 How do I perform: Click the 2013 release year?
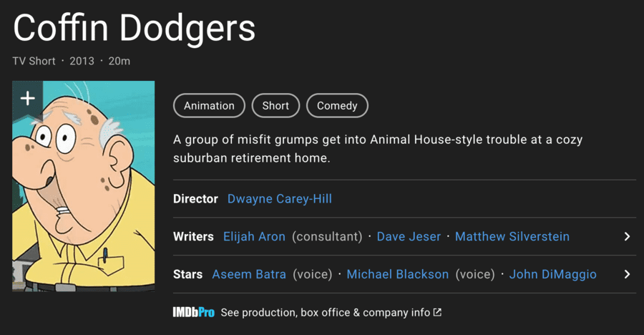tap(82, 61)
